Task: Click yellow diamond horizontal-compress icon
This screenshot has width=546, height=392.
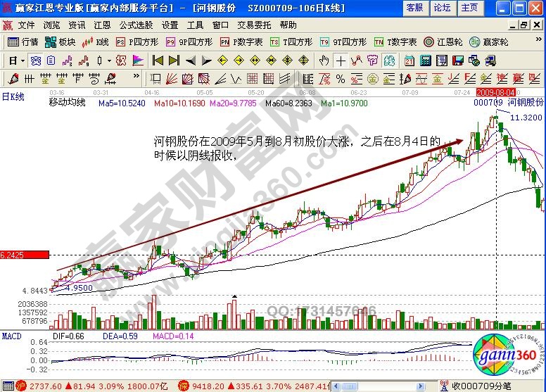Action: click(x=271, y=61)
